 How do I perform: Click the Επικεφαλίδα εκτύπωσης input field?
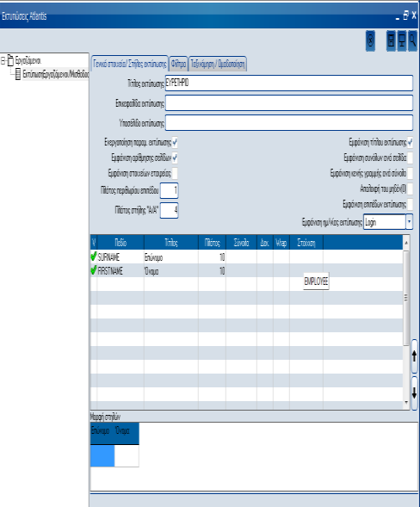pyautogui.click(x=289, y=103)
